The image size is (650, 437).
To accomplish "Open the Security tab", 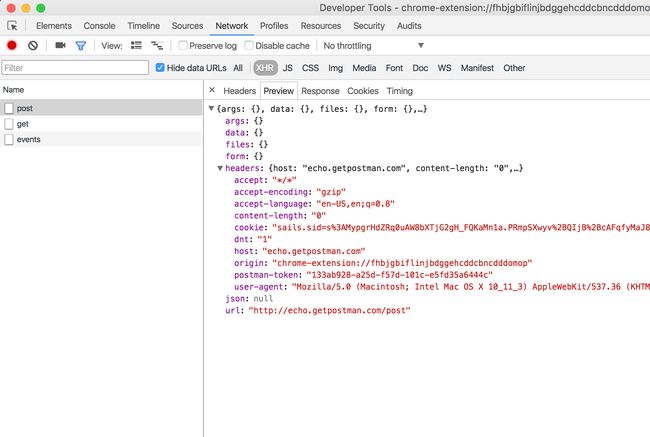I will [x=369, y=26].
